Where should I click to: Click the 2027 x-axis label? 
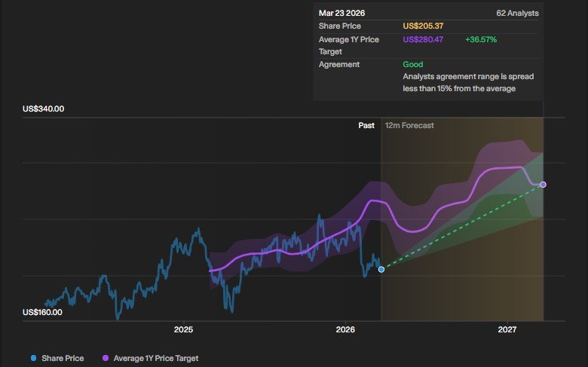(x=507, y=330)
